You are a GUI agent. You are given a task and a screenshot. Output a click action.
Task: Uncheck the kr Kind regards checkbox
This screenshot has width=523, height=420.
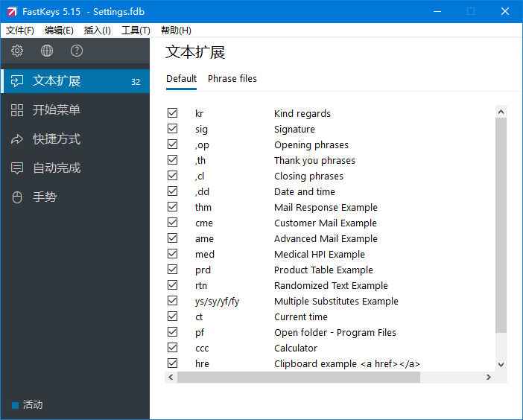click(172, 113)
